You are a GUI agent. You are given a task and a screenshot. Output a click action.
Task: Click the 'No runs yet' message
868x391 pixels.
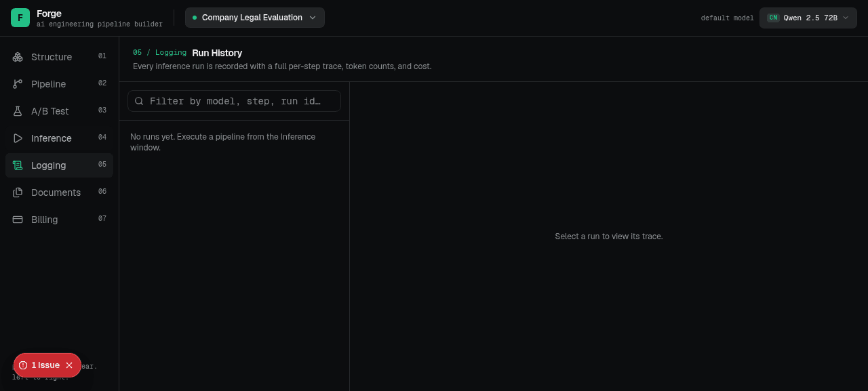tap(222, 142)
